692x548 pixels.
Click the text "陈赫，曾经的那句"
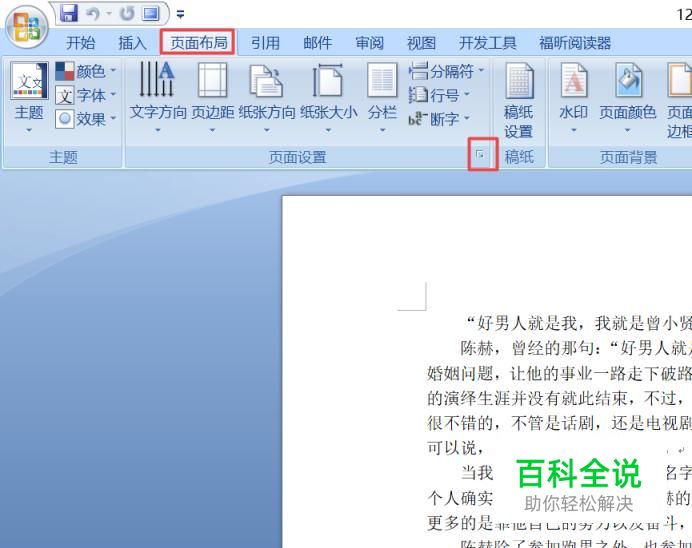click(527, 349)
